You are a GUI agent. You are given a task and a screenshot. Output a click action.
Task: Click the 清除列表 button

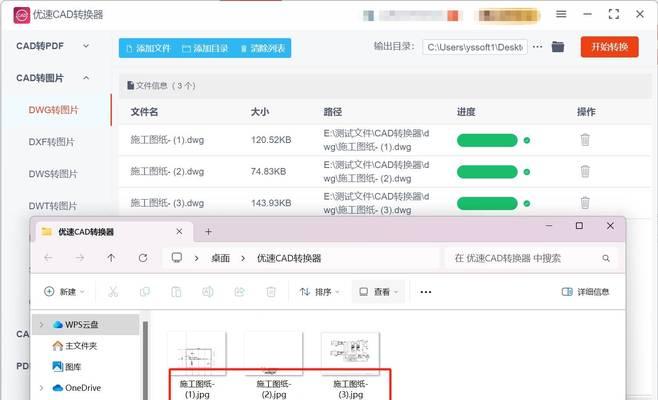coord(263,48)
